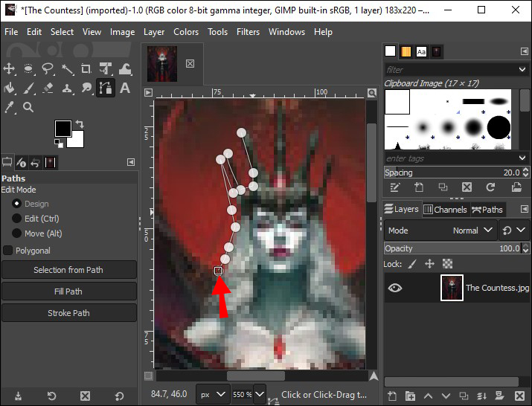The height and width of the screenshot is (406, 532).
Task: Click the Selection from Path button
Action: pos(68,270)
